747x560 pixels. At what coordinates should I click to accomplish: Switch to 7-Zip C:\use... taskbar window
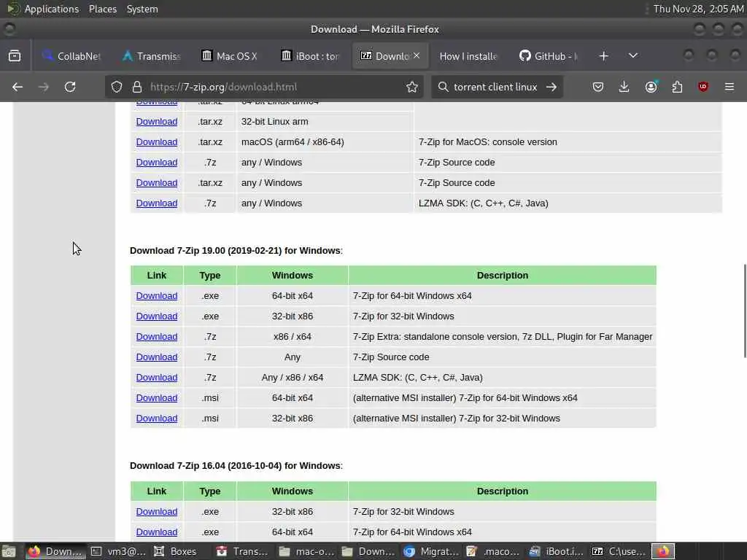(x=619, y=551)
